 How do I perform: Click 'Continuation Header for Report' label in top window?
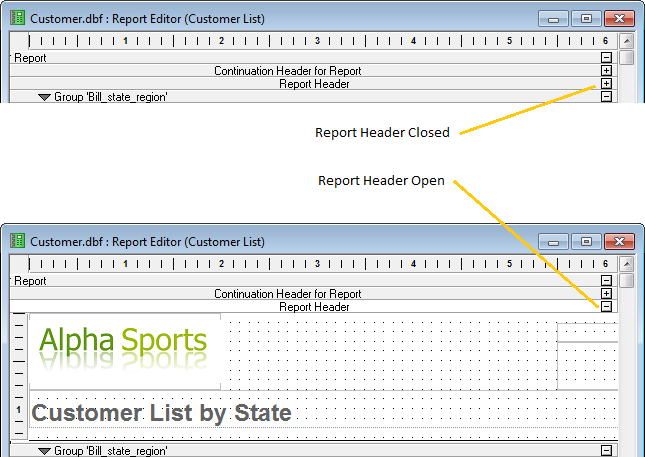coord(288,71)
